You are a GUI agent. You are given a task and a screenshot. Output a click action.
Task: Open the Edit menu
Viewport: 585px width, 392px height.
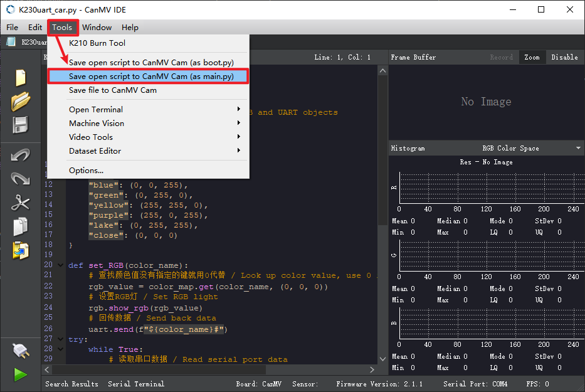tap(35, 27)
